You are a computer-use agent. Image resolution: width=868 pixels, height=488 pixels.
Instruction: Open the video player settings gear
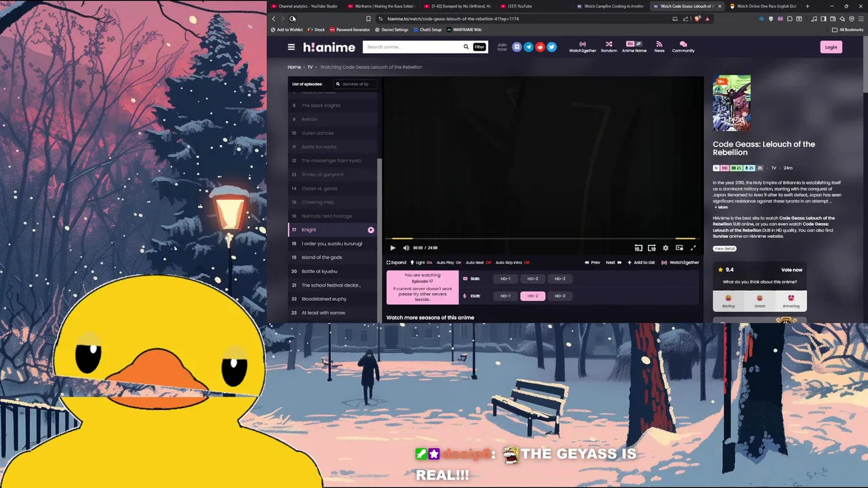(665, 248)
